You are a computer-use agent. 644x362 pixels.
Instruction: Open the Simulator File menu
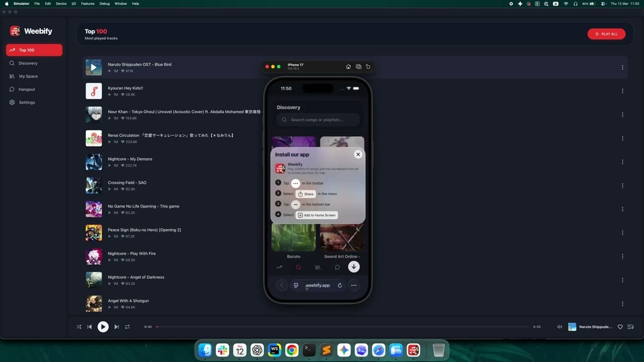(x=37, y=4)
